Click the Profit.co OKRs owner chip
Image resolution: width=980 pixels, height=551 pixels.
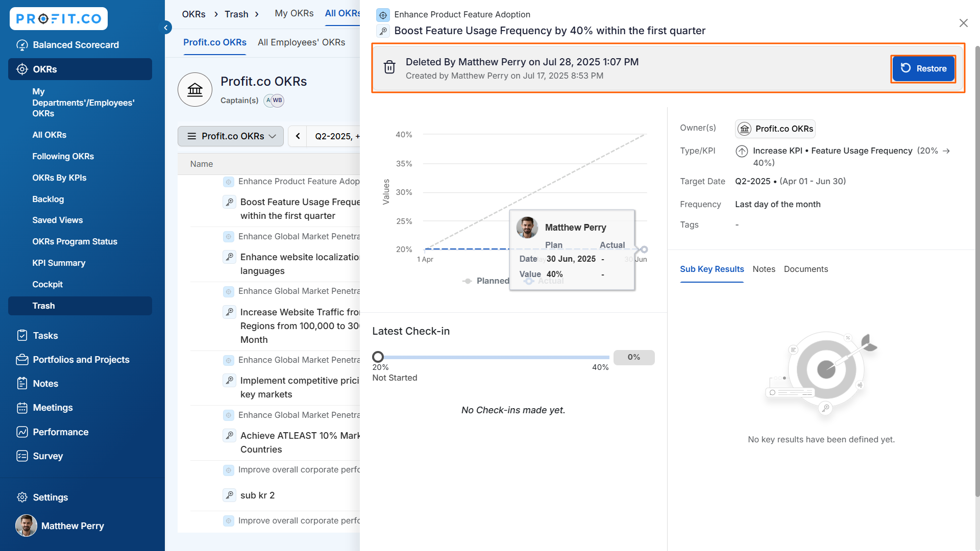coord(775,129)
